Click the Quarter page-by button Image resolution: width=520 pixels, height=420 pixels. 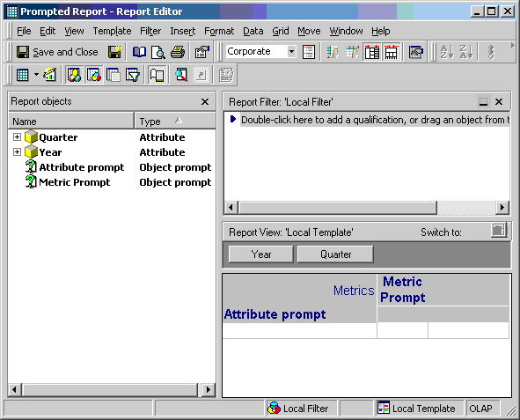coord(335,254)
